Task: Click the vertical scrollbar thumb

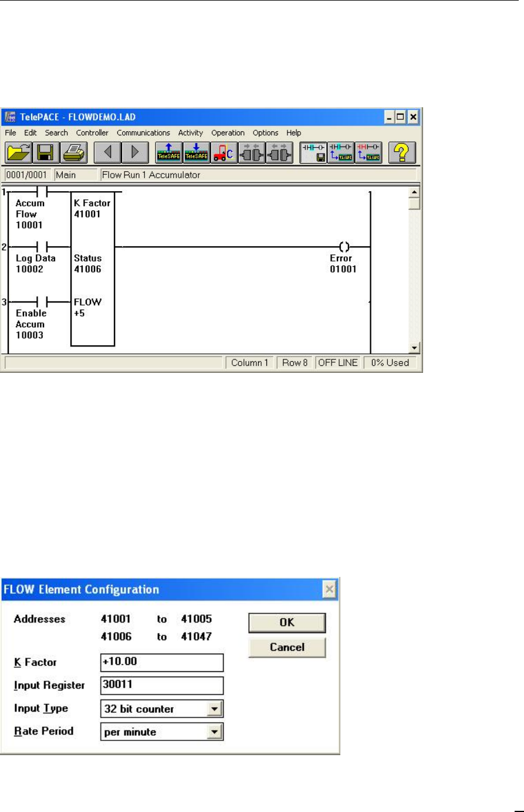Action: [414, 203]
